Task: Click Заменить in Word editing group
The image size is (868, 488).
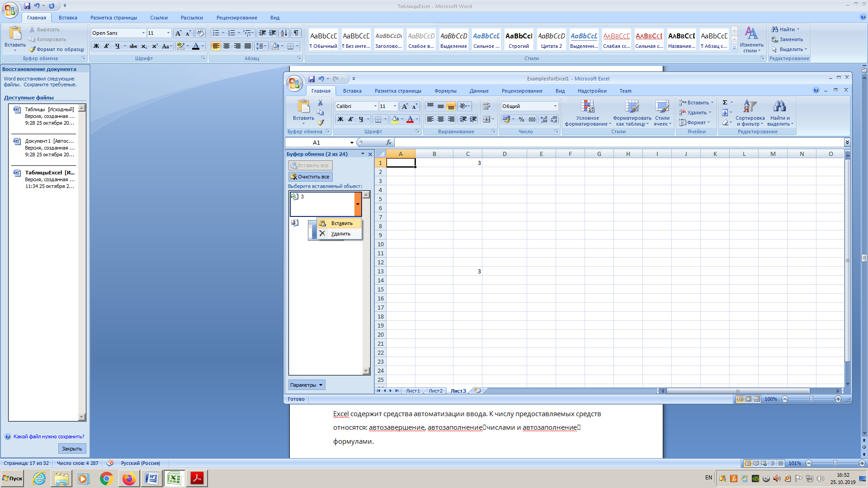Action: (x=787, y=39)
